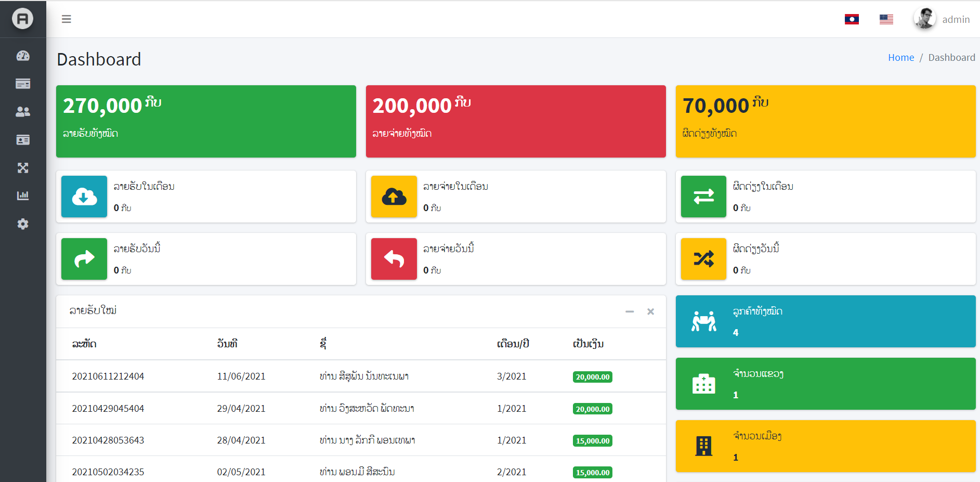
Task: Open the users group sidebar icon
Action: coord(23,112)
